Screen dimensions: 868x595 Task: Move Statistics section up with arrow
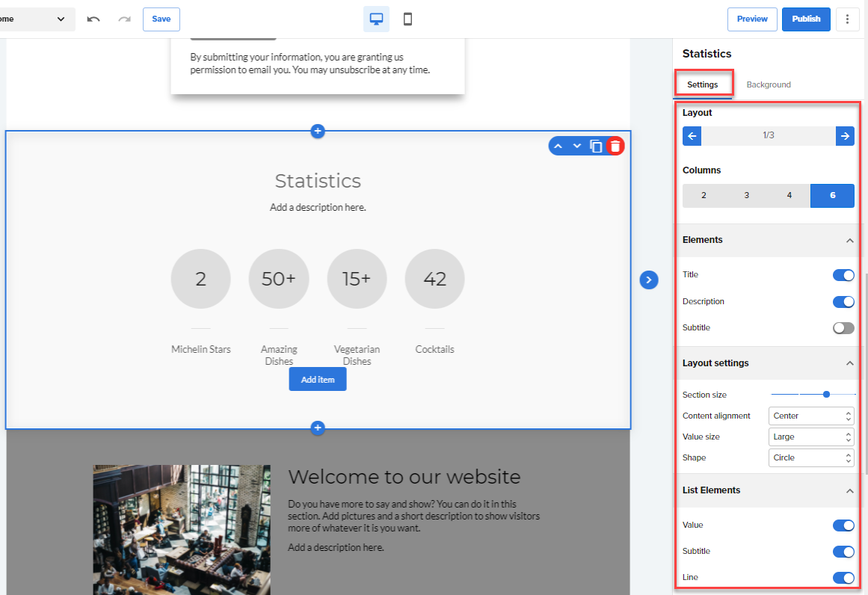point(558,146)
